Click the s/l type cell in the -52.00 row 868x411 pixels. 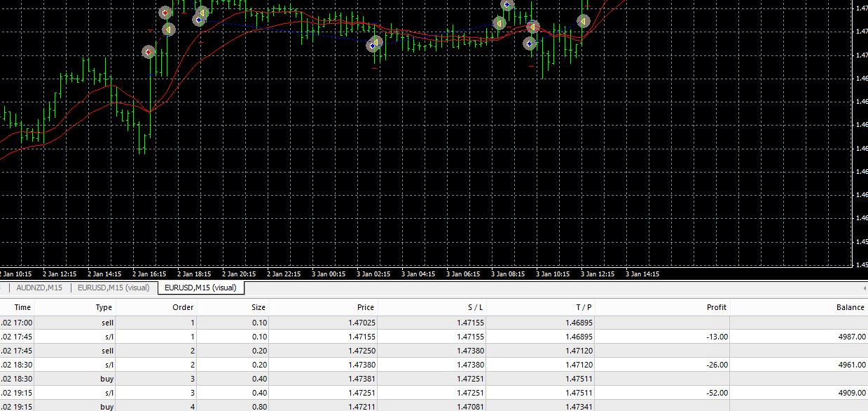coord(107,393)
